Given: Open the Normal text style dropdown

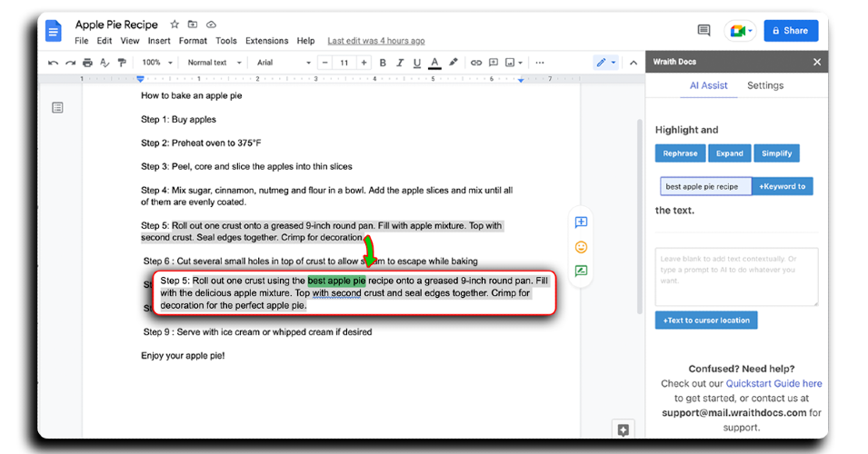Looking at the screenshot, I should pos(215,63).
